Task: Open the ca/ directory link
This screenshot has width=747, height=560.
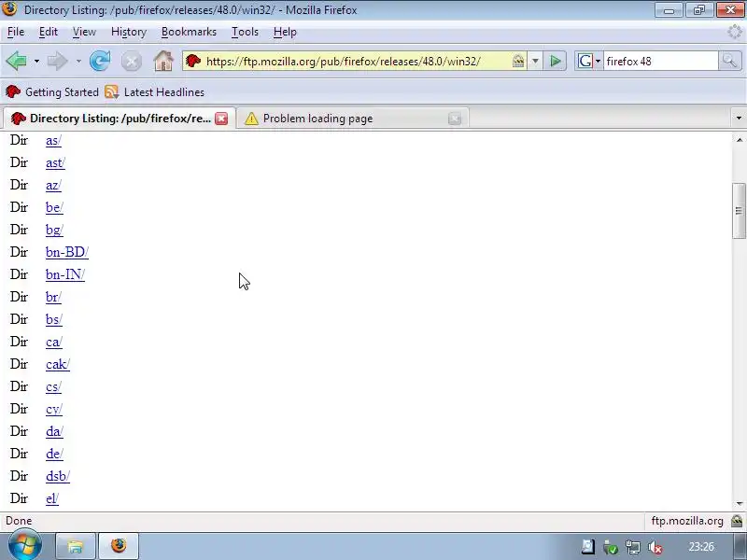Action: pyautogui.click(x=54, y=342)
